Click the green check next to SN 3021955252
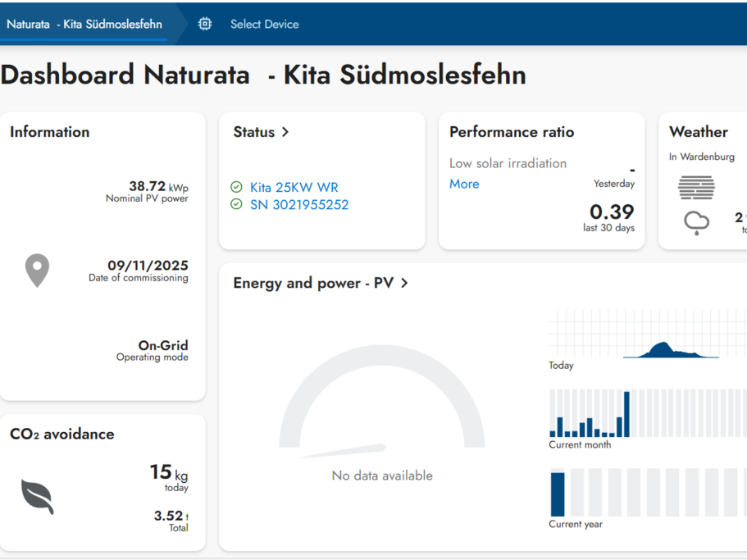Screen dimensions: 747x560 tap(236, 204)
